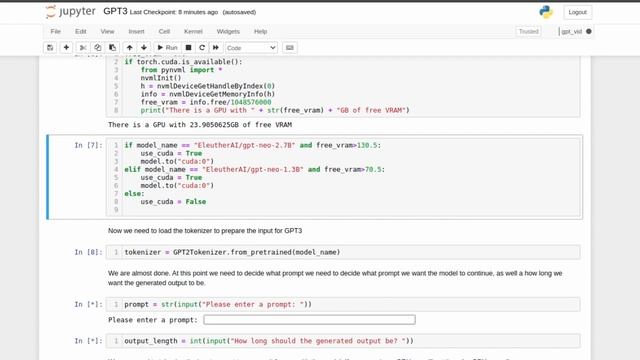Interrupt the kernel with stop icon
The height and width of the screenshot is (360, 640).
[x=188, y=48]
